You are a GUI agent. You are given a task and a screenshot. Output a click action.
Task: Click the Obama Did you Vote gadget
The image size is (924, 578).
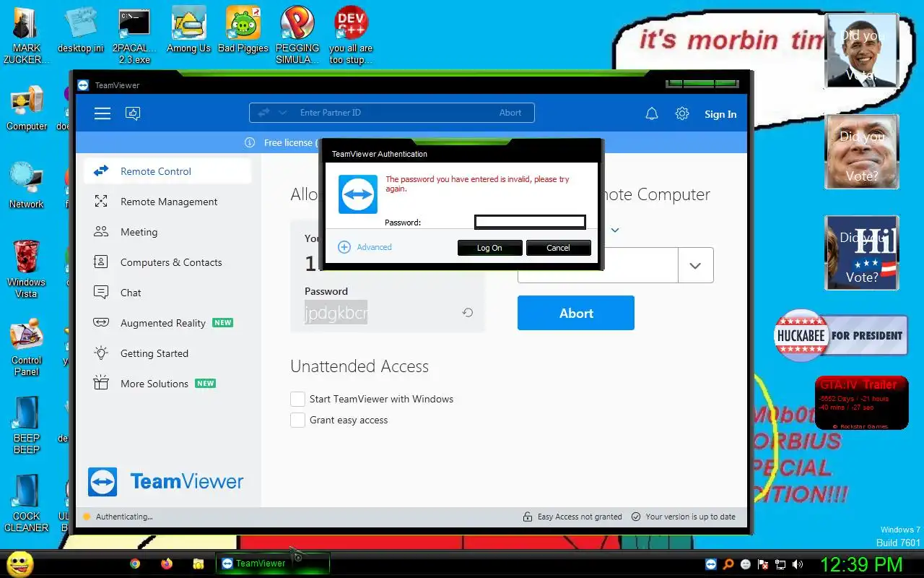861,50
